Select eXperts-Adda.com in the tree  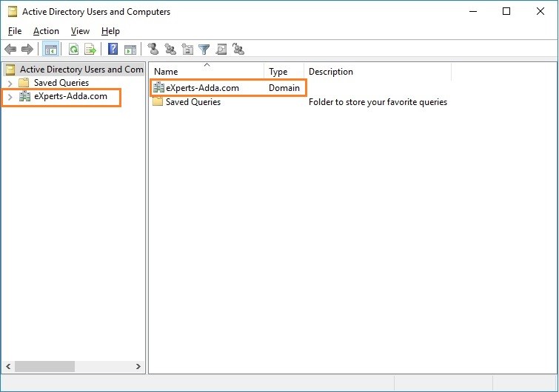coord(70,96)
